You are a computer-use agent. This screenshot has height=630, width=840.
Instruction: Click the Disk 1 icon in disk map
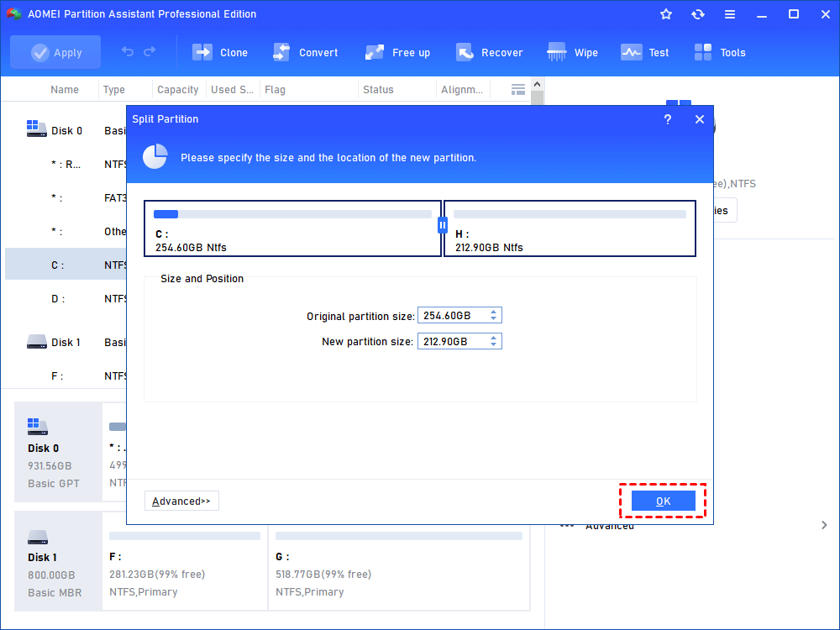point(38,537)
